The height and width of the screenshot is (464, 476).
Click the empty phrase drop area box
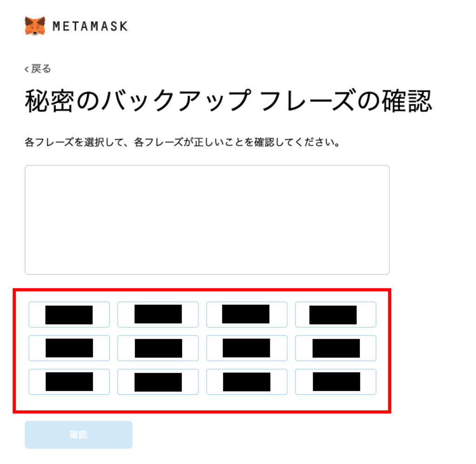coord(207,220)
